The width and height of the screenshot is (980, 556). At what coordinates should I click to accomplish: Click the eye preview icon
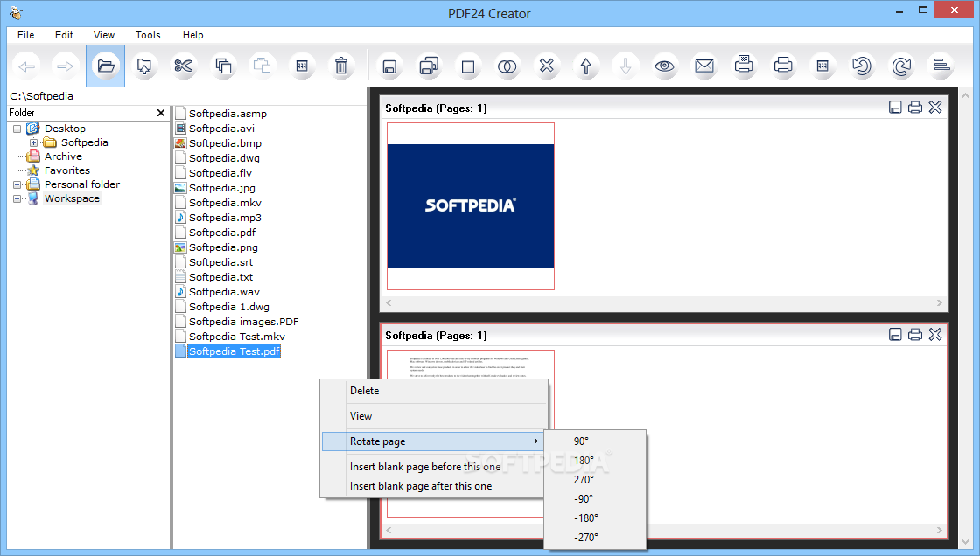pyautogui.click(x=664, y=66)
